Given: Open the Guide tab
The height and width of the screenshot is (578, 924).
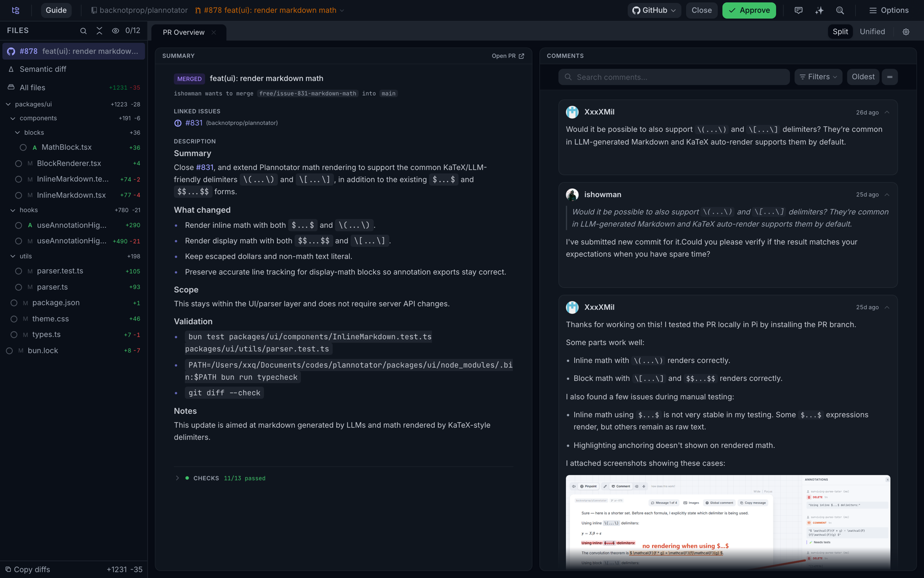Looking at the screenshot, I should (x=56, y=10).
